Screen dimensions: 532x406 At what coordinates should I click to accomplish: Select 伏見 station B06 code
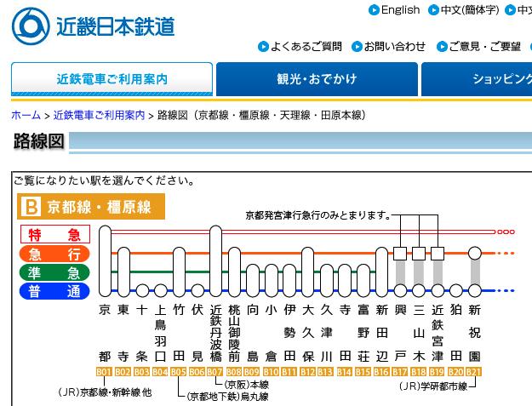197,372
